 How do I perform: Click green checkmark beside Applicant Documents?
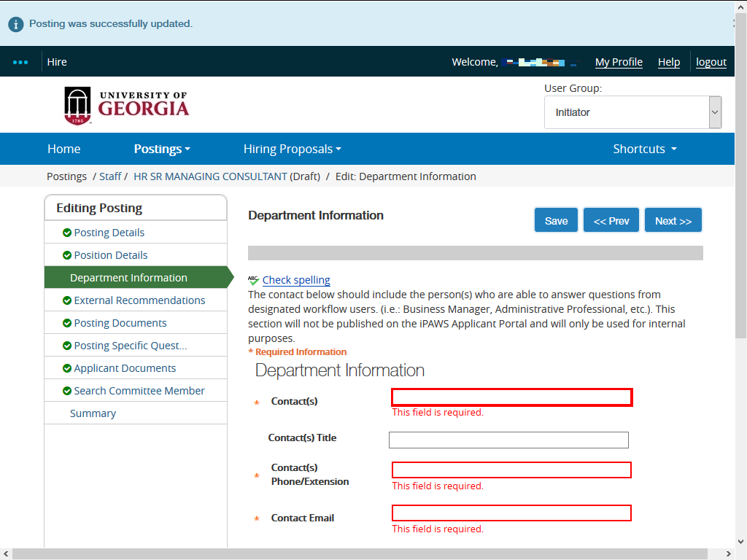[67, 368]
